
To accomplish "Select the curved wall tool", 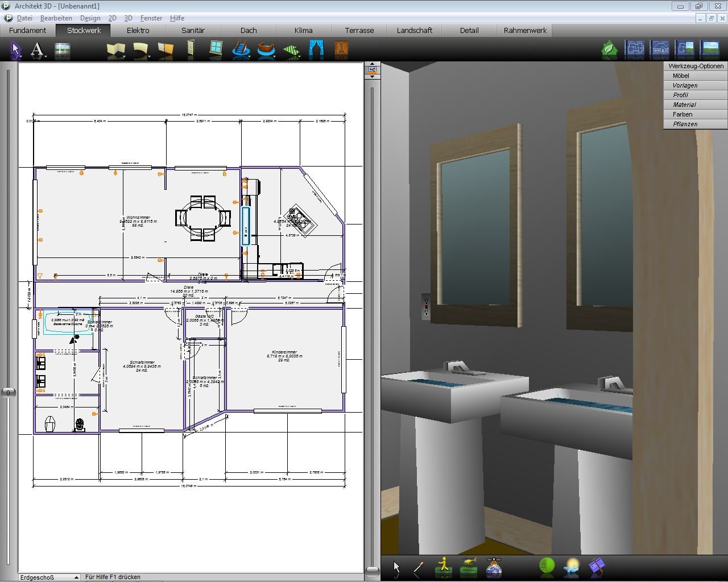I will (x=140, y=50).
